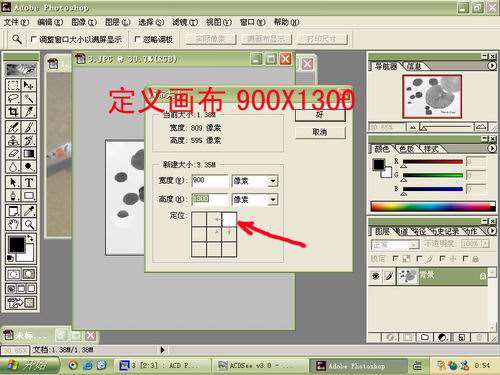Select the Zoom tool in toolbox
The image size is (500, 375).
coord(29,224)
